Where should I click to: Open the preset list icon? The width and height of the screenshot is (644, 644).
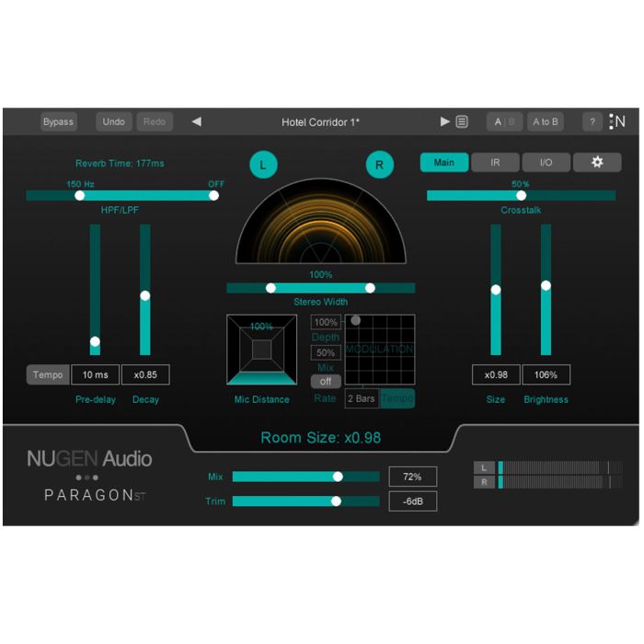click(x=462, y=122)
